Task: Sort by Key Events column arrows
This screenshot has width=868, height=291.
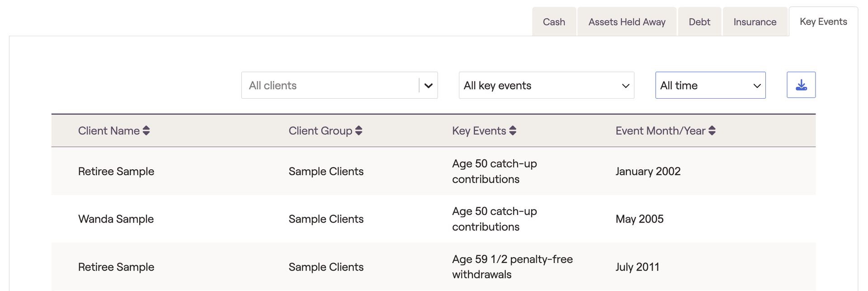Action: (x=512, y=131)
